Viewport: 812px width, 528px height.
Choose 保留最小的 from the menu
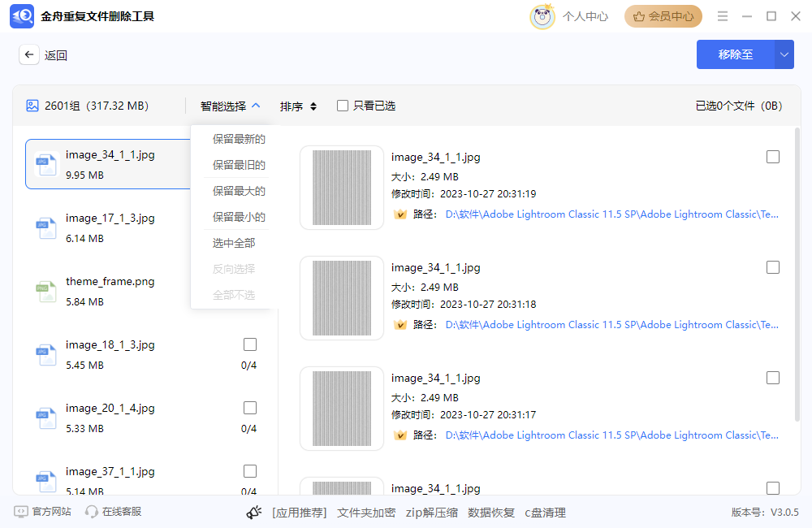(239, 217)
